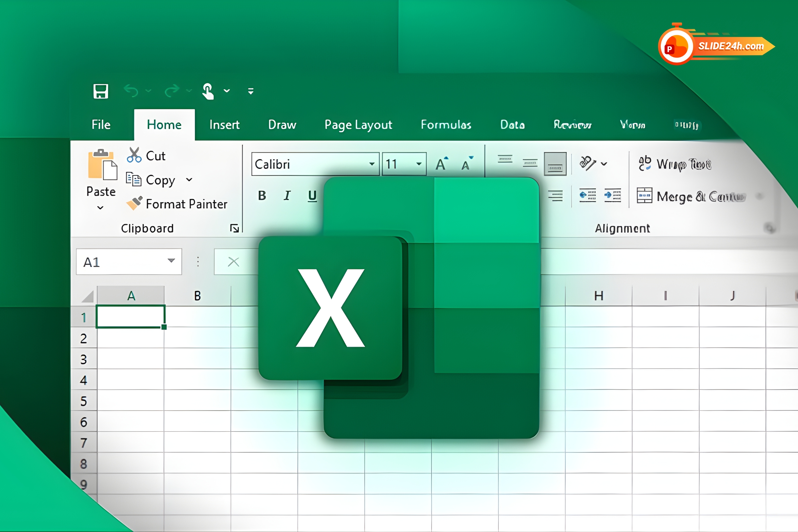The height and width of the screenshot is (532, 798).
Task: Toggle Italic formatting
Action: point(287,196)
